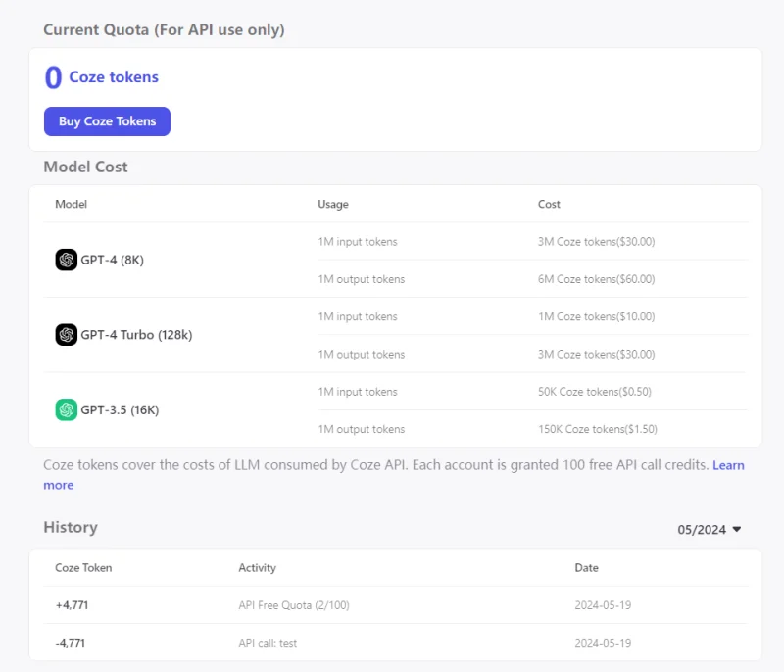784x672 pixels.
Task: Click the GPT-4 Turbo (128k) OpenAI icon
Action: pyautogui.click(x=66, y=335)
